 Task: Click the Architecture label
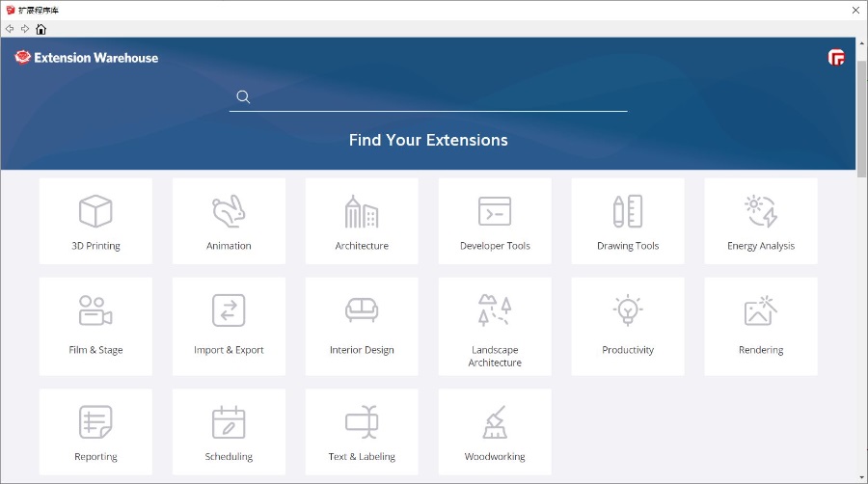click(362, 246)
